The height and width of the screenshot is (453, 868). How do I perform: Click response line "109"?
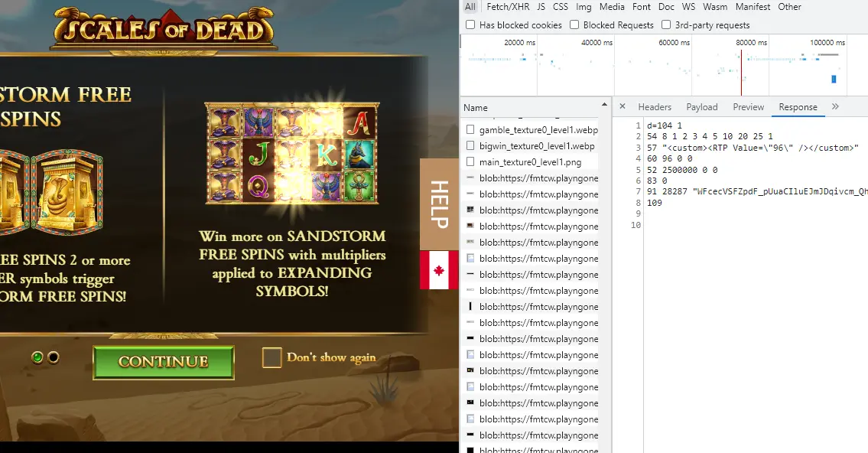655,203
